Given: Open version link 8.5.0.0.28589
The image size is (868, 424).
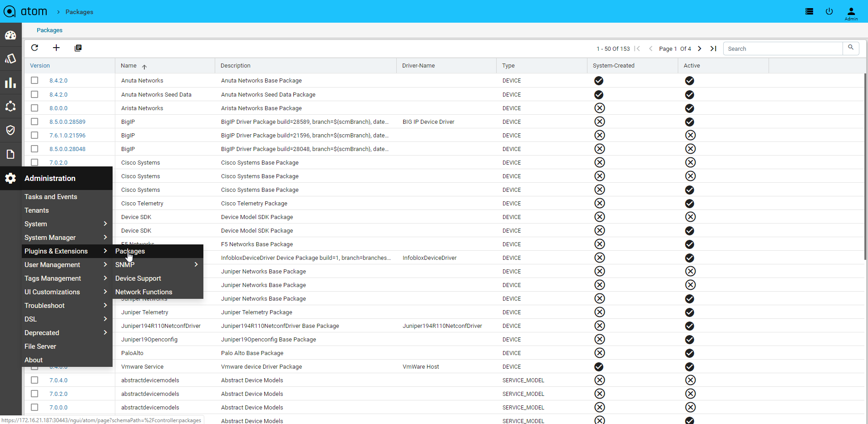Looking at the screenshot, I should tap(67, 122).
